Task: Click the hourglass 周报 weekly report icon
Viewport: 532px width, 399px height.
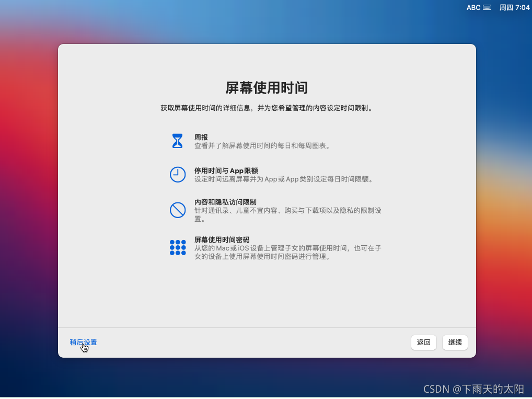Action: click(x=178, y=140)
